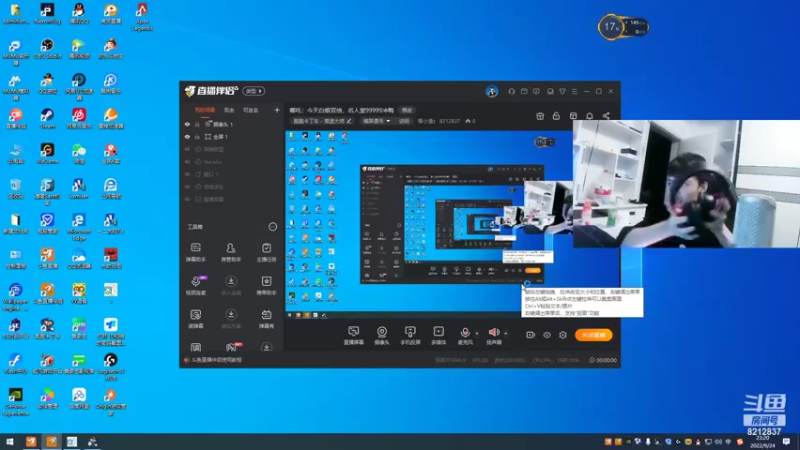Open the gear settings icon beside the orange button
The width and height of the screenshot is (800, 450).
(x=563, y=335)
